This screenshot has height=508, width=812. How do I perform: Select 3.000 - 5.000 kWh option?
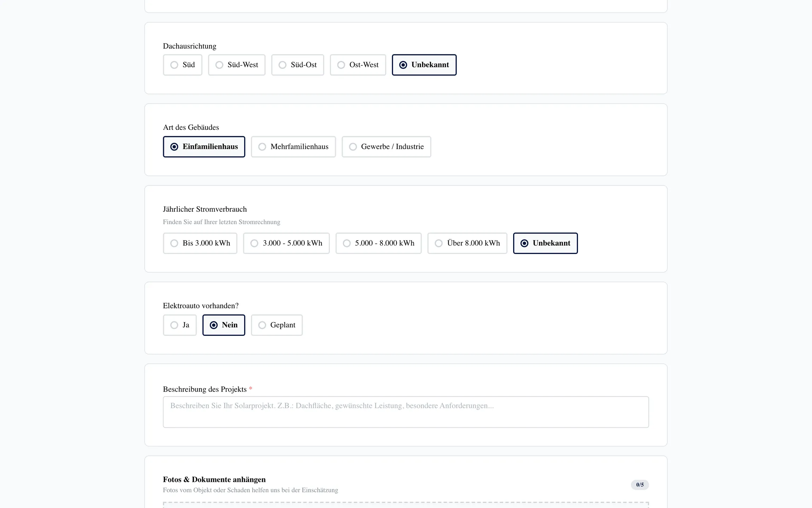point(286,243)
